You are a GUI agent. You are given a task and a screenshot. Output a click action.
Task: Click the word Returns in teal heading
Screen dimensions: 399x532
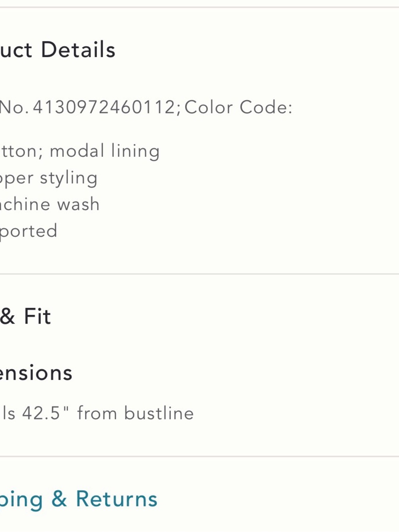pyautogui.click(x=117, y=499)
